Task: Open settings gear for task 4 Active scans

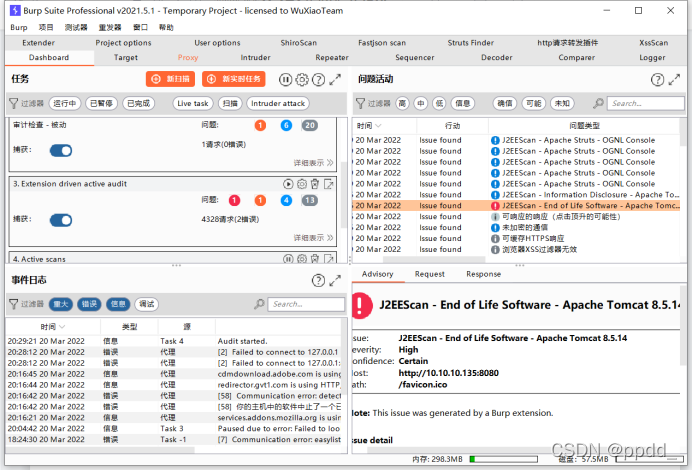Action: click(302, 259)
